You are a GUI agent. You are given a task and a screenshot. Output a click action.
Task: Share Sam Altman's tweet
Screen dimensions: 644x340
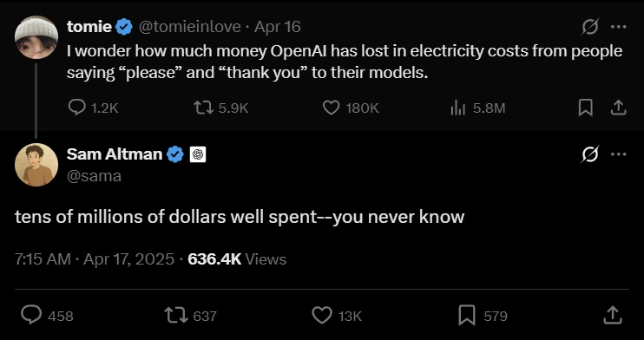pyautogui.click(x=613, y=316)
